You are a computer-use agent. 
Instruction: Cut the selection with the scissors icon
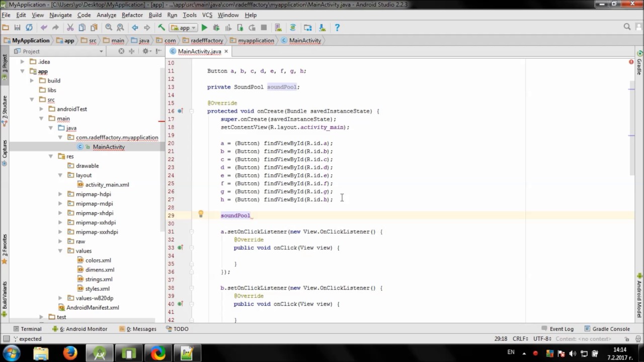pos(70,28)
